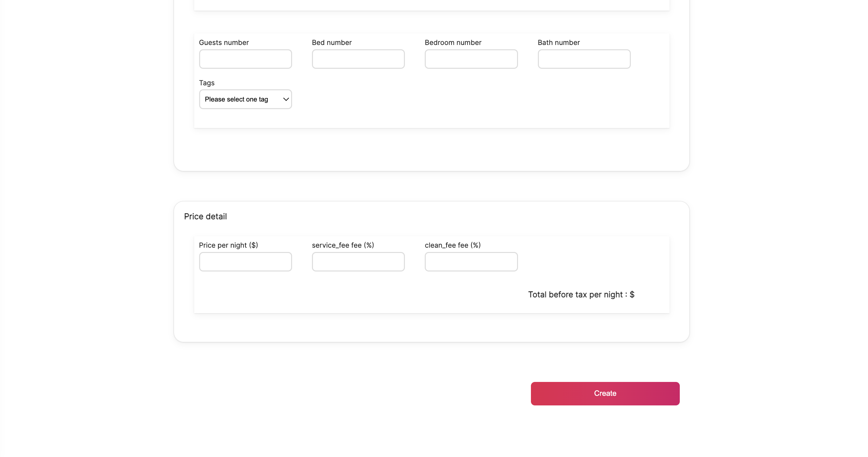Click the Guests number input field

[245, 59]
